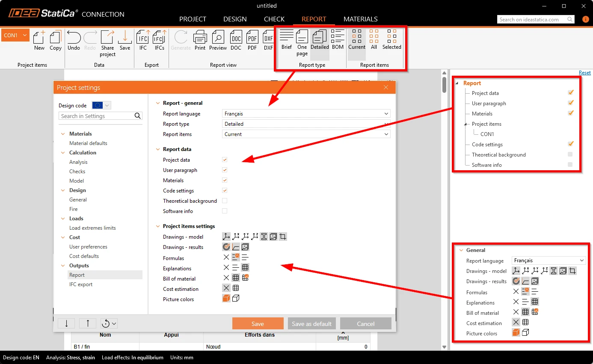Collapse Project items settings section
The height and width of the screenshot is (364, 593).
157,226
